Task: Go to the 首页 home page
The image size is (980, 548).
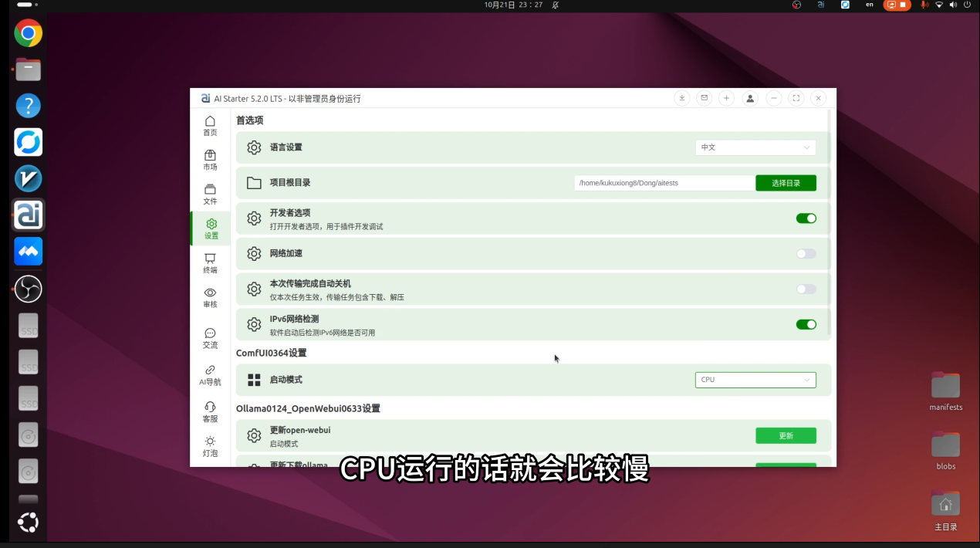Action: (210, 126)
